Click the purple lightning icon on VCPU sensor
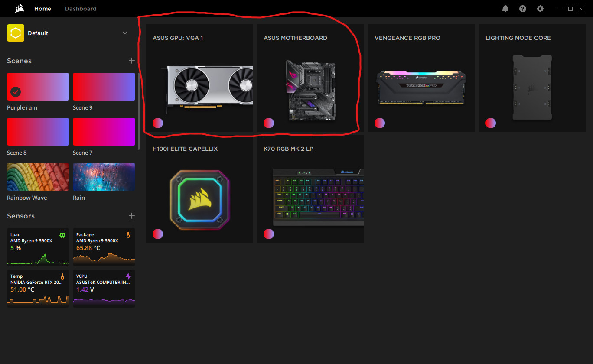 click(x=128, y=276)
